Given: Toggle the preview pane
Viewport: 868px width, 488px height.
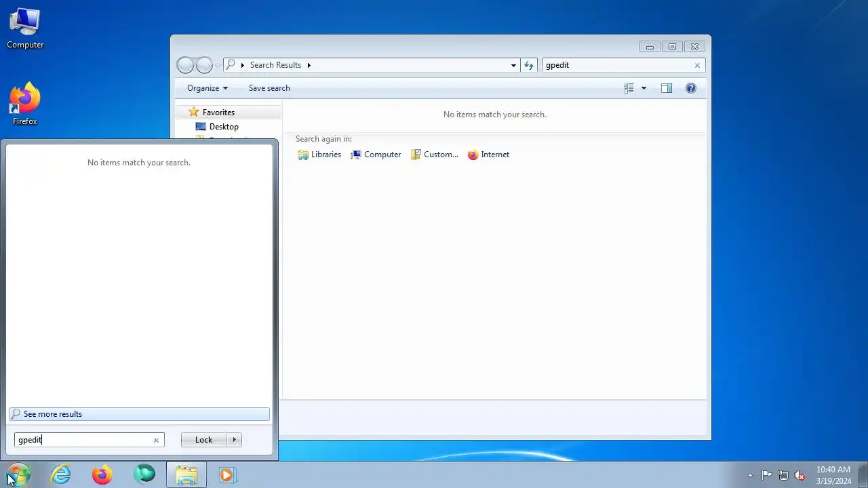Looking at the screenshot, I should [x=667, y=88].
